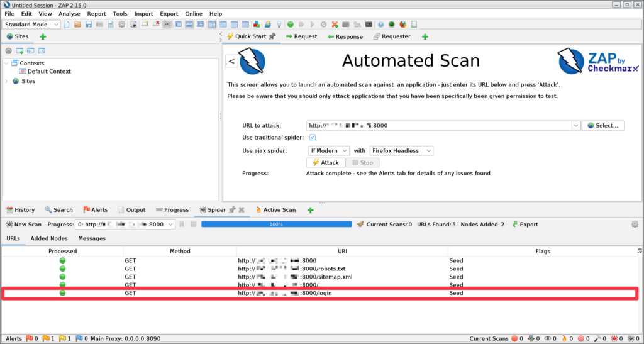Add a new tab next to Sites

[43, 36]
